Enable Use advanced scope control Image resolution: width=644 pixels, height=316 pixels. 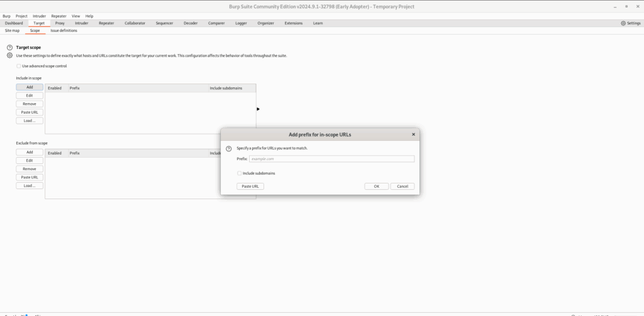[x=18, y=66]
